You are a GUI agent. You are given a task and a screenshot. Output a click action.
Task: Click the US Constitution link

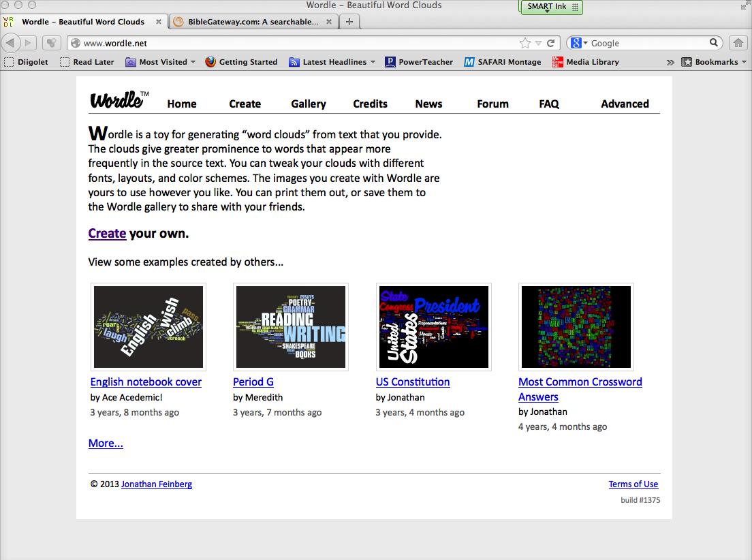(413, 382)
